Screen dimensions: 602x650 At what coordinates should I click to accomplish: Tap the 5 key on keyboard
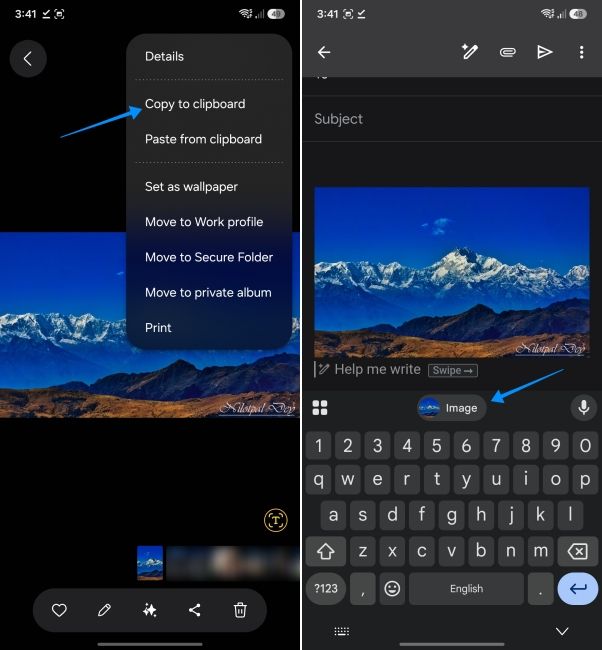[437, 446]
